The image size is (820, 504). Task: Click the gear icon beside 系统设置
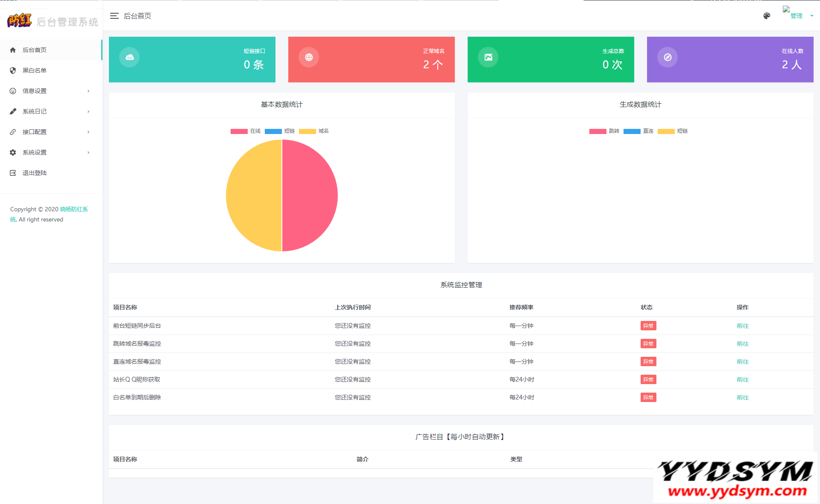[13, 152]
